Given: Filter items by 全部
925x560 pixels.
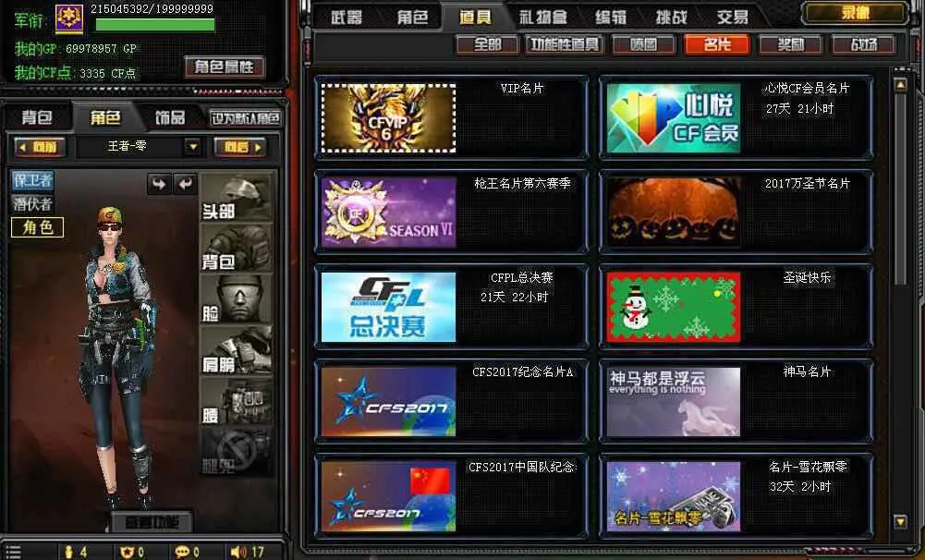Looking at the screenshot, I should click(487, 44).
